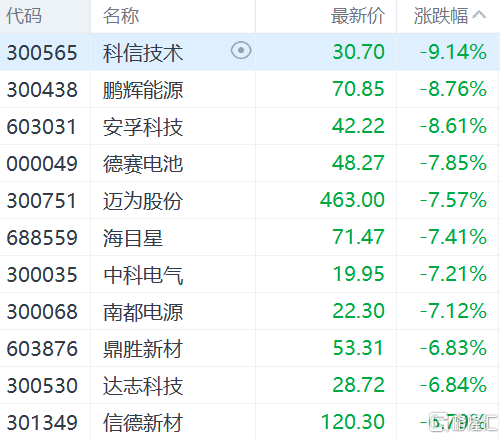This screenshot has height=439, width=504.
Task: Click price 48.27
Action: click(358, 163)
